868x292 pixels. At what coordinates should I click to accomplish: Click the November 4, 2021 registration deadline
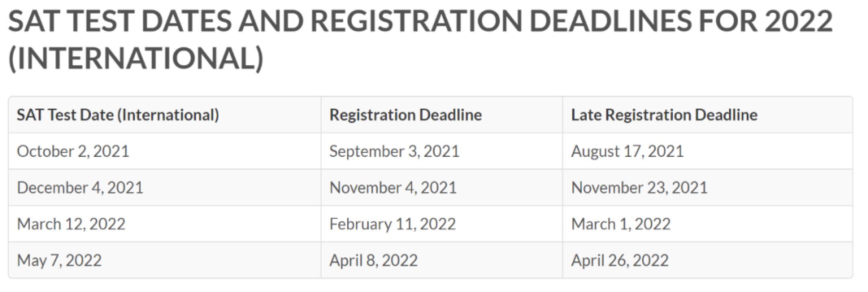point(393,188)
